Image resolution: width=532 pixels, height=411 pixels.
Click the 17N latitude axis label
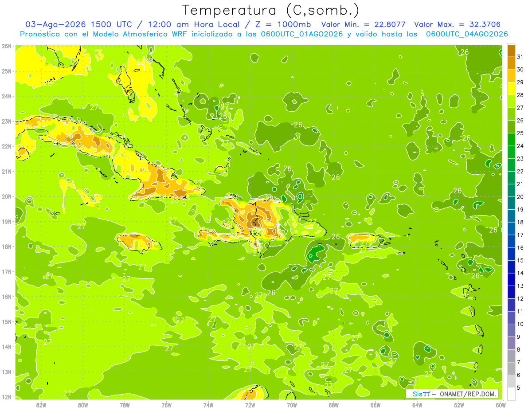pos(6,271)
